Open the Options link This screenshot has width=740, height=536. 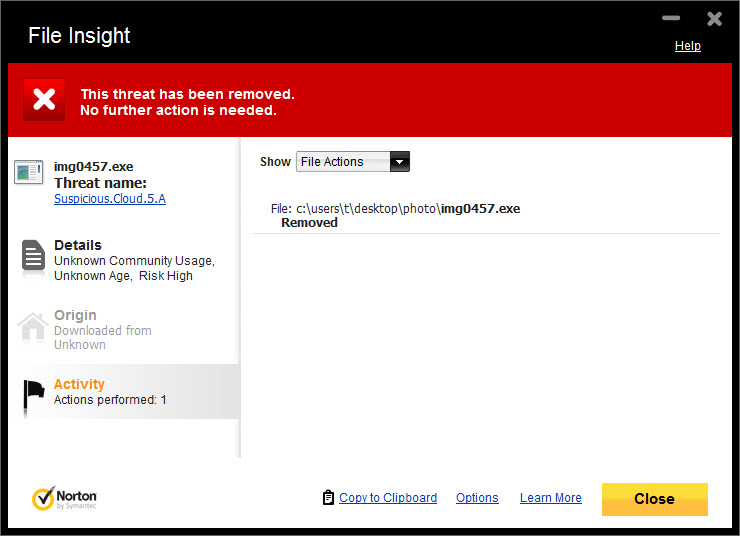coord(477,498)
